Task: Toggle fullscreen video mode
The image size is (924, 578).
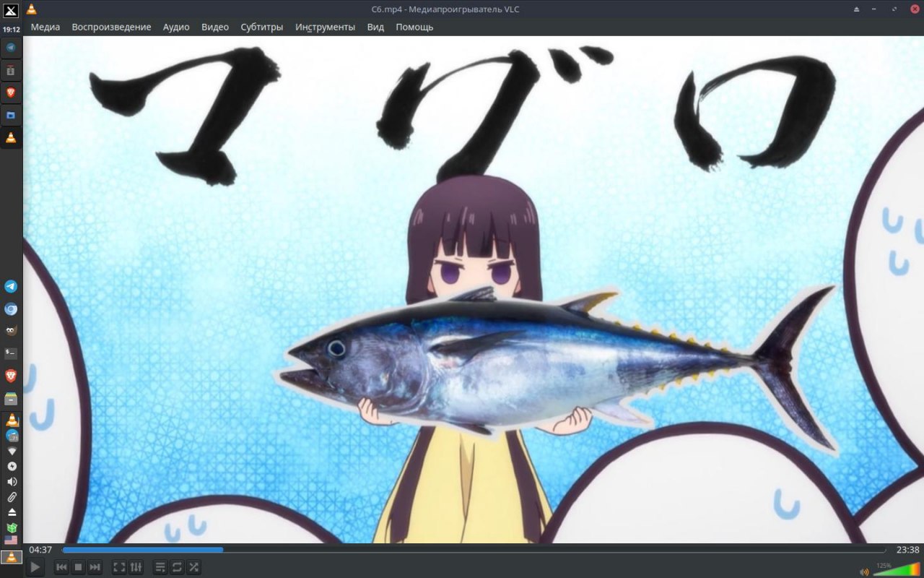Action: coord(119,568)
